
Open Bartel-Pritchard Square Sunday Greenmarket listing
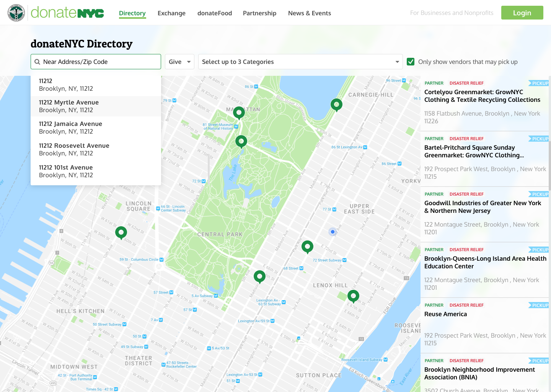click(474, 151)
